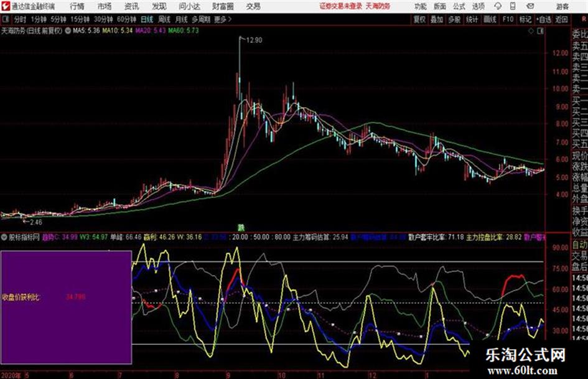
Task: Click the +自选 toolbar button
Action: (x=543, y=19)
